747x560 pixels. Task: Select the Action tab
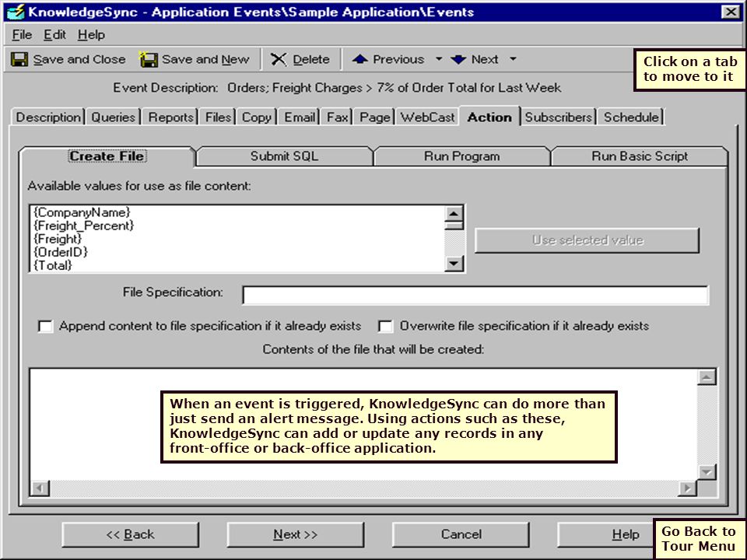pos(489,117)
